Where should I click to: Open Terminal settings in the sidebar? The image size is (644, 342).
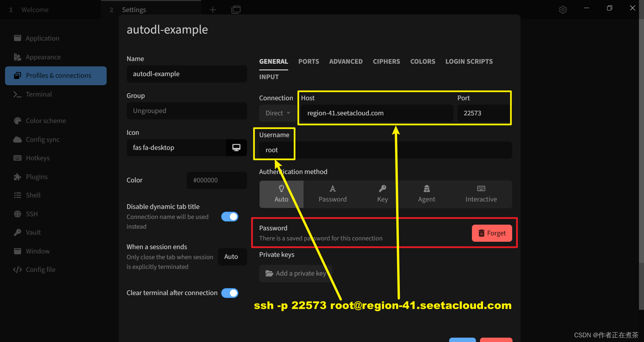(56, 94)
